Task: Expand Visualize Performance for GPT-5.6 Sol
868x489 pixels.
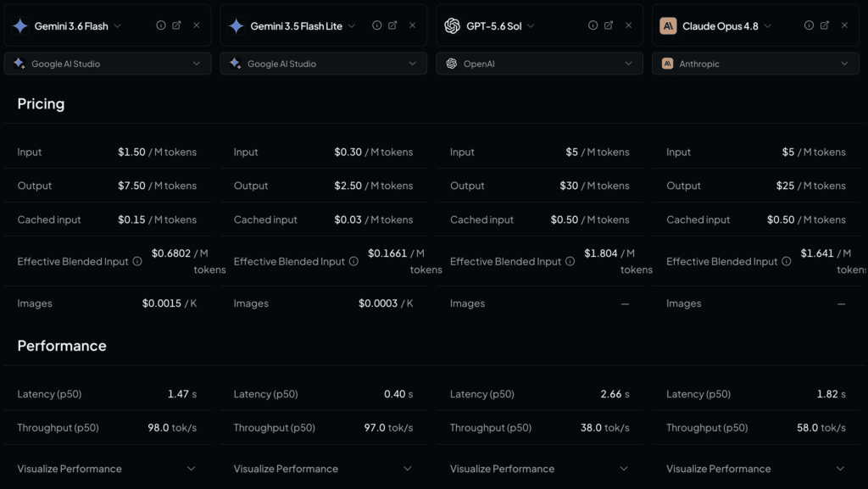Action: [x=540, y=469]
